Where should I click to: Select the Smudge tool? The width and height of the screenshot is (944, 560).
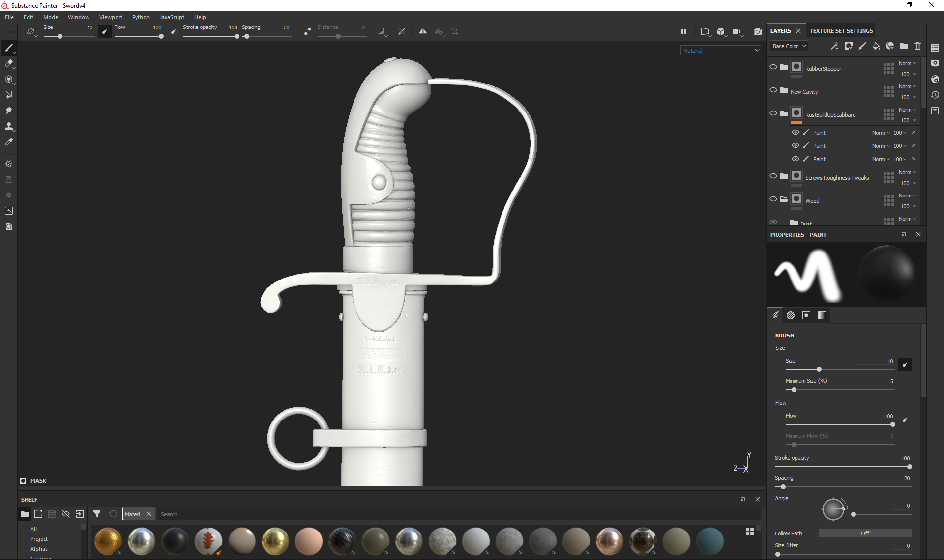pyautogui.click(x=8, y=111)
